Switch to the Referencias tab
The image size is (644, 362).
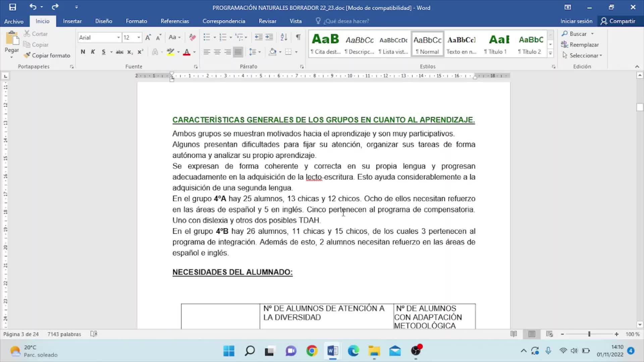pyautogui.click(x=174, y=21)
